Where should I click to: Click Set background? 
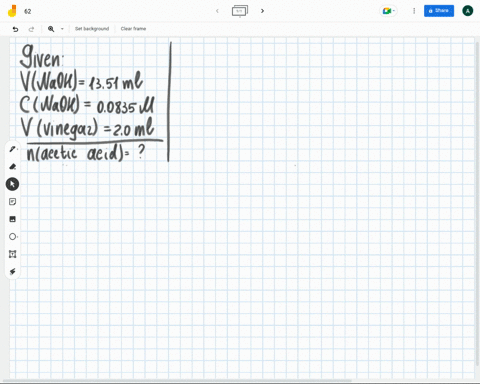[92, 29]
